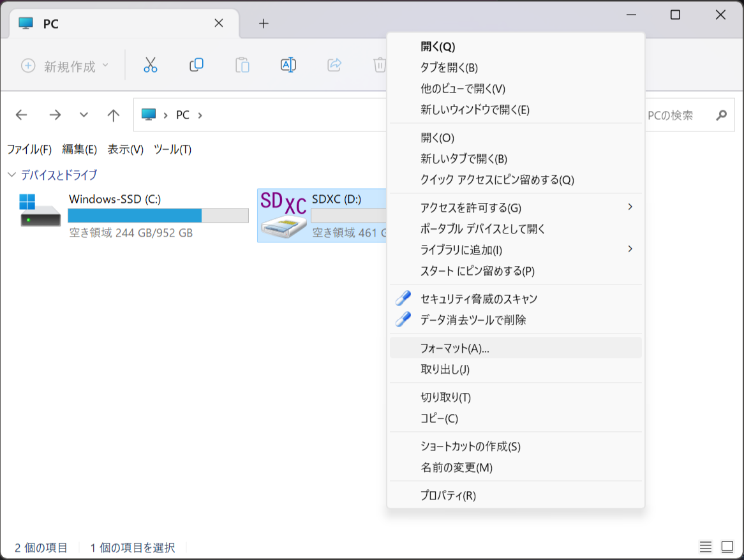
Task: Switch to large icons view in status bar
Action: [727, 547]
